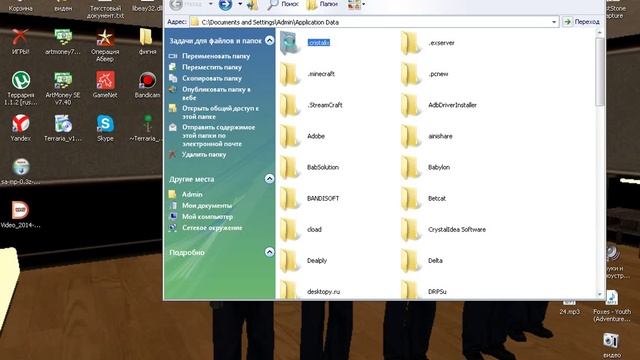Open the cload folder
640x360 pixels.
tap(301, 229)
